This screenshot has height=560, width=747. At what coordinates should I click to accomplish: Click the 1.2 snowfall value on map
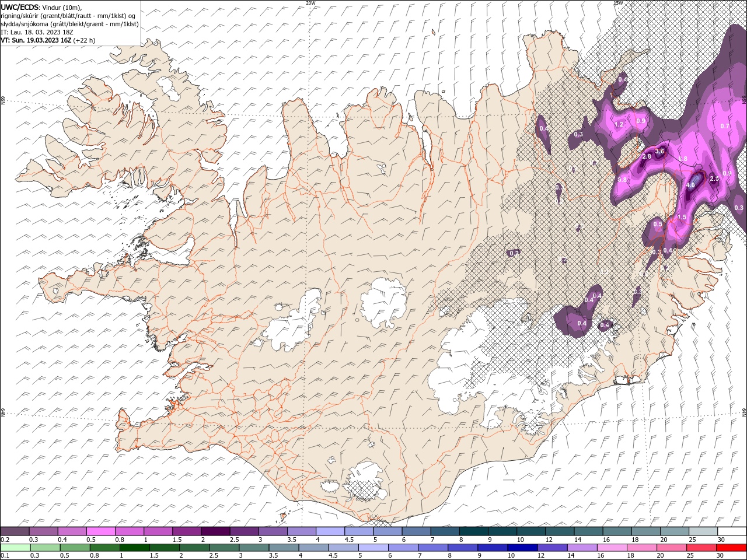(620, 125)
